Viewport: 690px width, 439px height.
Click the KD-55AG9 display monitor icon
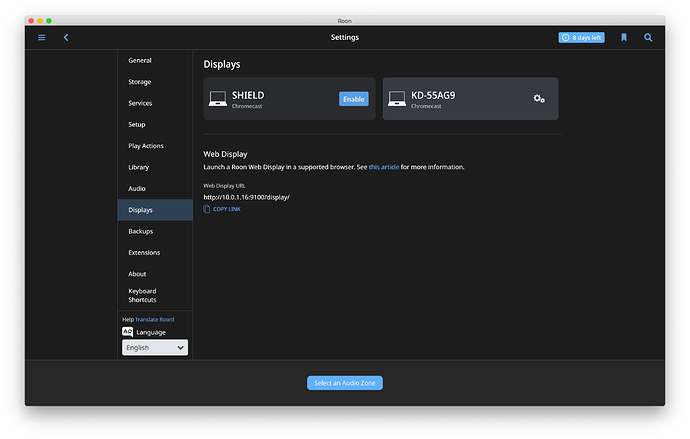(397, 99)
